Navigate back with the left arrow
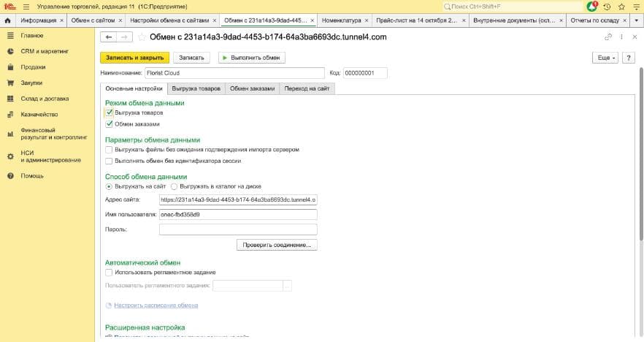Screen dimensions: 644x342 pyautogui.click(x=108, y=37)
